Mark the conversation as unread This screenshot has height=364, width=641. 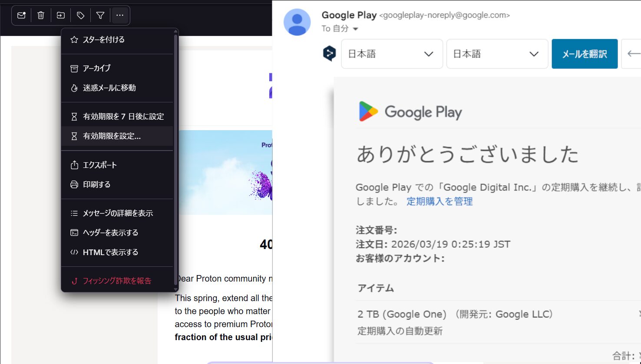click(x=21, y=15)
